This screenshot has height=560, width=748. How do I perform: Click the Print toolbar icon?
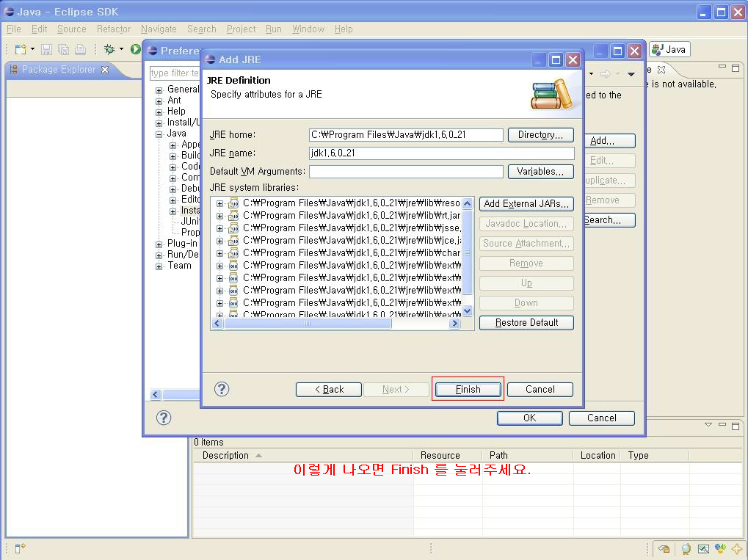81,49
